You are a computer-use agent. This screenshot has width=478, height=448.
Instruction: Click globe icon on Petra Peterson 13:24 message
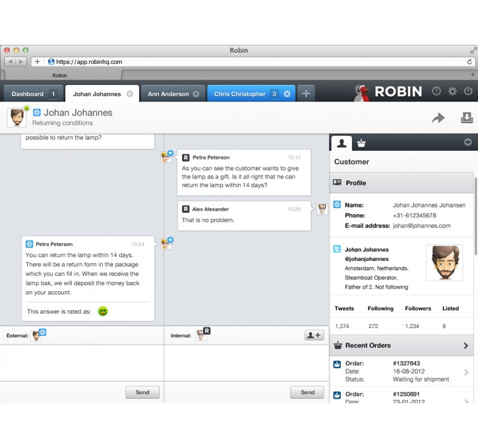point(29,244)
